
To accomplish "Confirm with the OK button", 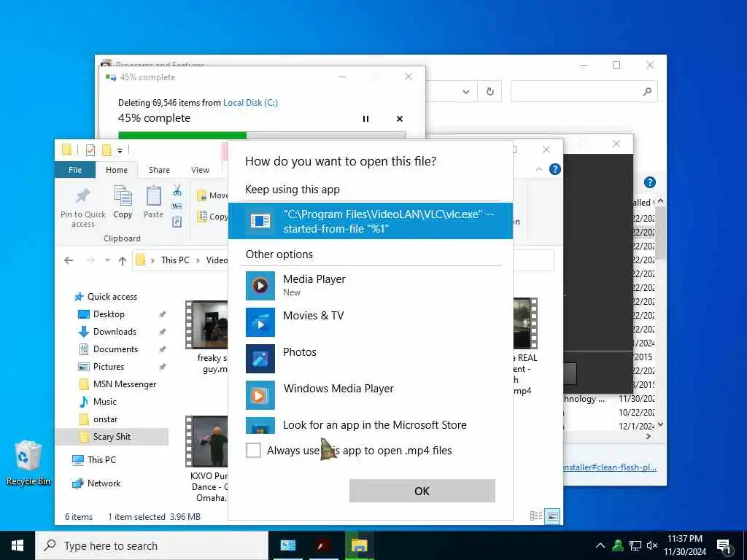I will pos(422,491).
